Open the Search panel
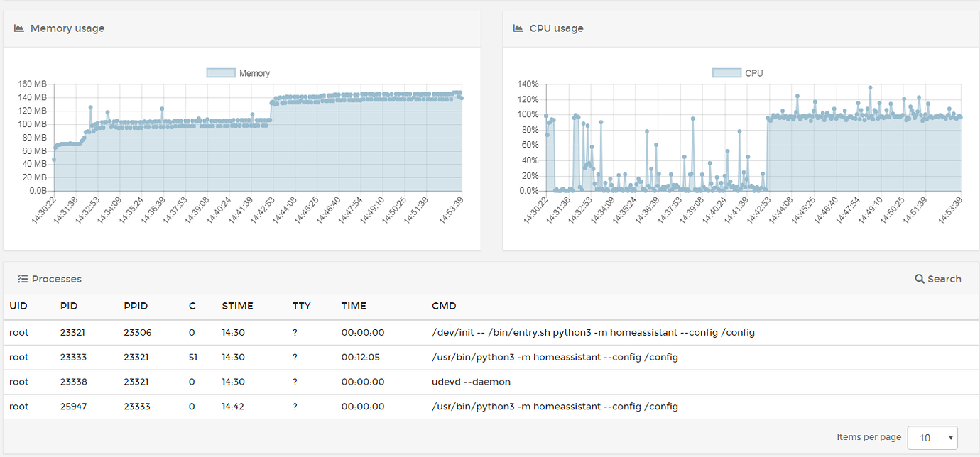Image resolution: width=980 pixels, height=457 pixels. 937,279
